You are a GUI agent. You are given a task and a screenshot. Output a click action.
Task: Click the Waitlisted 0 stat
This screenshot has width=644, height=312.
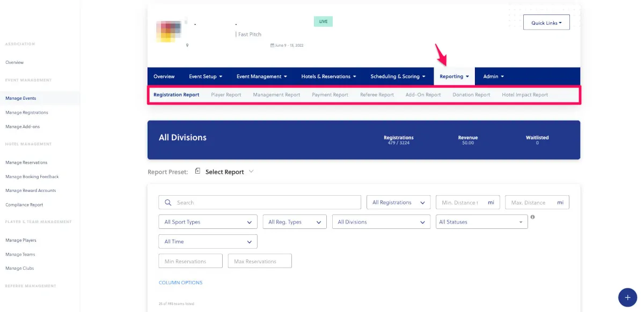537,140
